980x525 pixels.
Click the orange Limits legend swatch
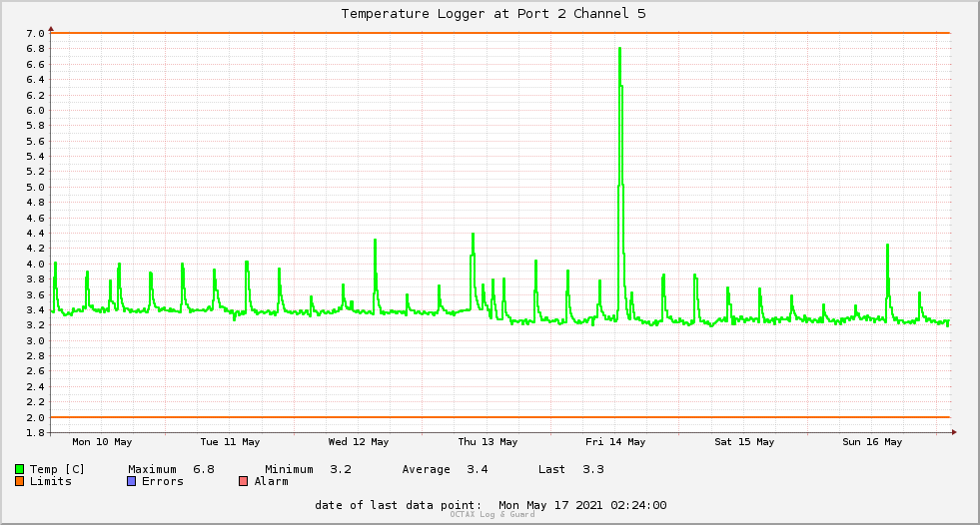[x=19, y=481]
